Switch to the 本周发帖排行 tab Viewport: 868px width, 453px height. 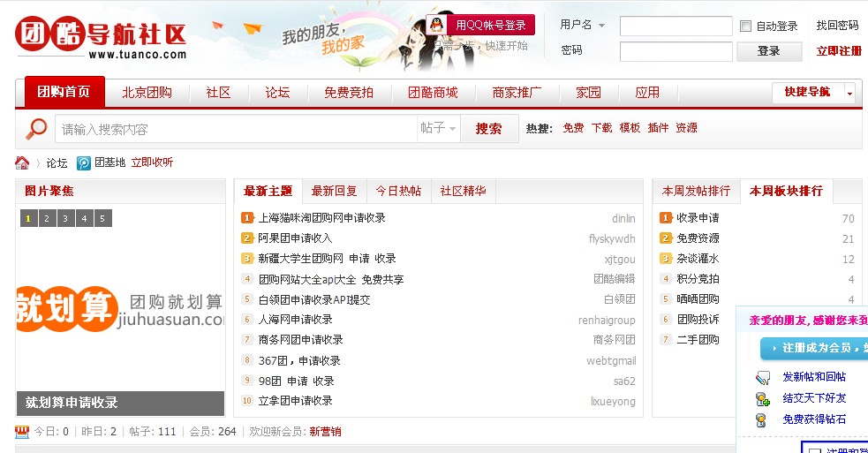click(697, 191)
